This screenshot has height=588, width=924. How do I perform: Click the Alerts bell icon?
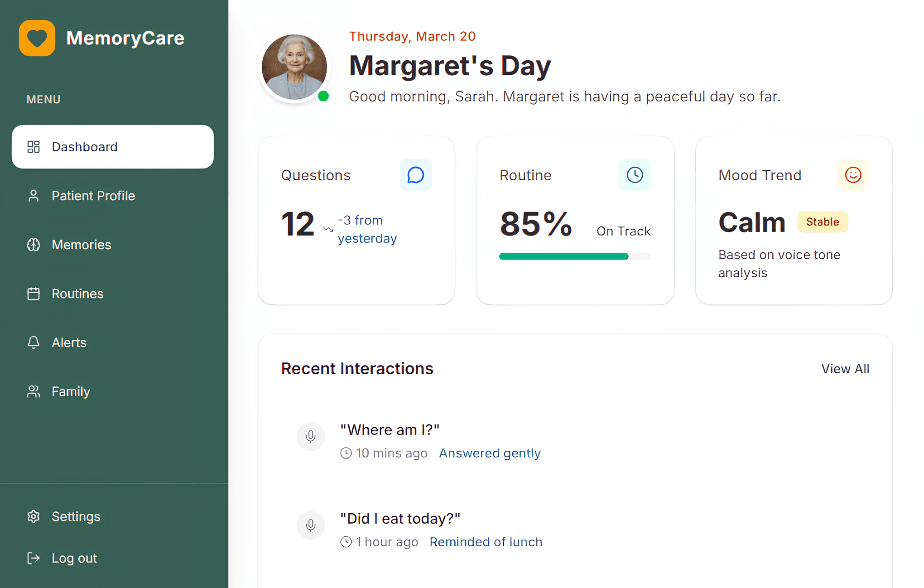(34, 342)
